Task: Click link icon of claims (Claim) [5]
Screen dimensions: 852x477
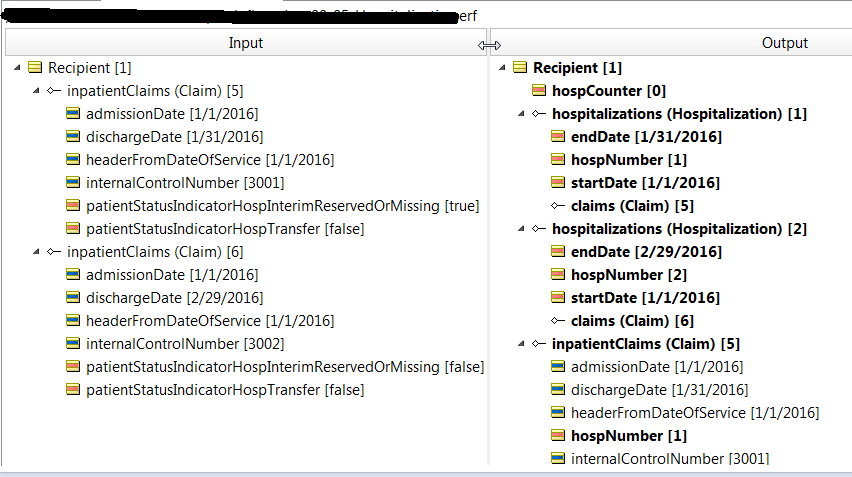Action: [x=558, y=205]
